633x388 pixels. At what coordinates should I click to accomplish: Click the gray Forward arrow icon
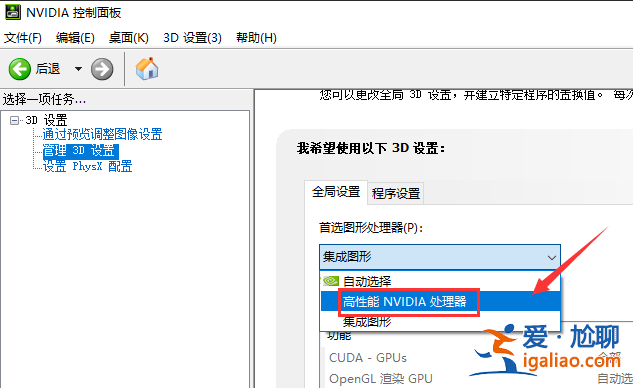pos(102,69)
